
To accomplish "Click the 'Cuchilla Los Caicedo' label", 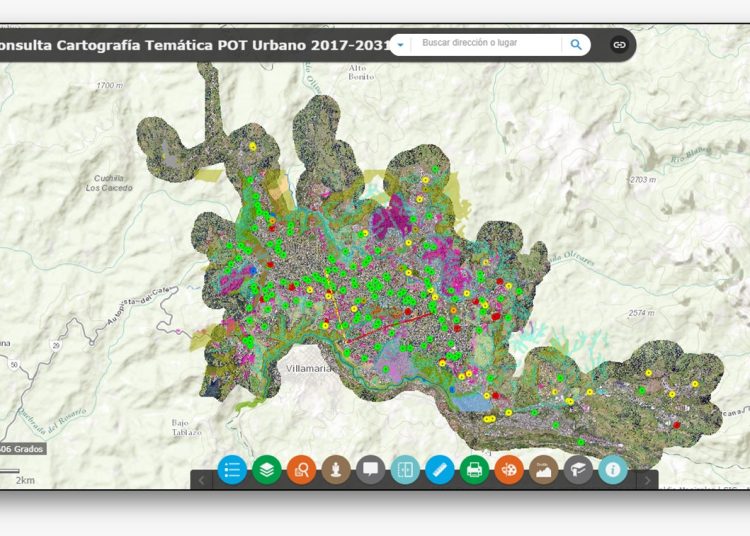I will point(109,183).
